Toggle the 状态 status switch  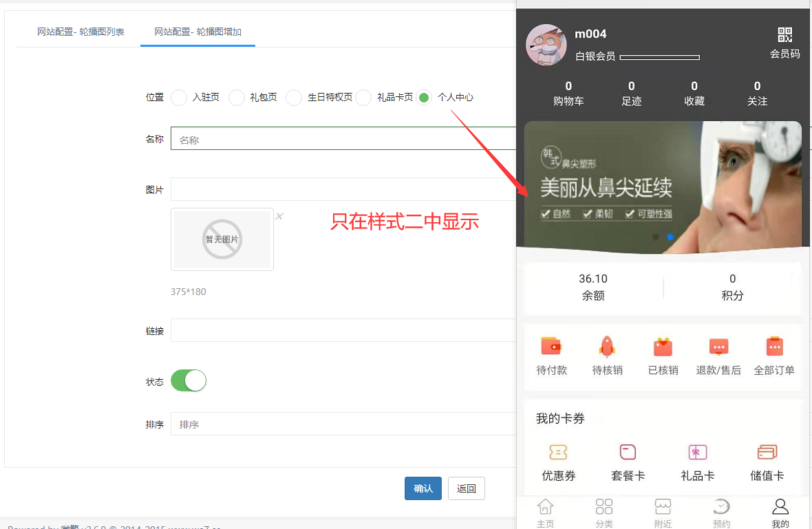tap(189, 380)
